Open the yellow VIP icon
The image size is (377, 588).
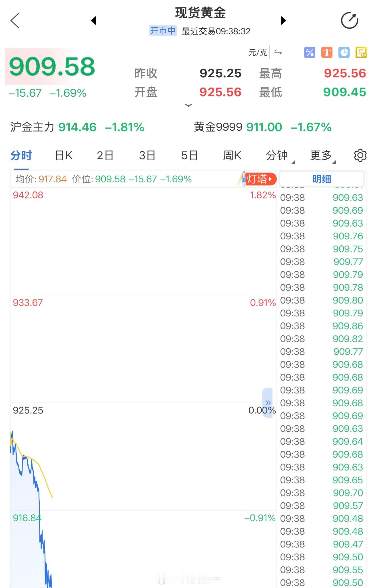coord(361,52)
